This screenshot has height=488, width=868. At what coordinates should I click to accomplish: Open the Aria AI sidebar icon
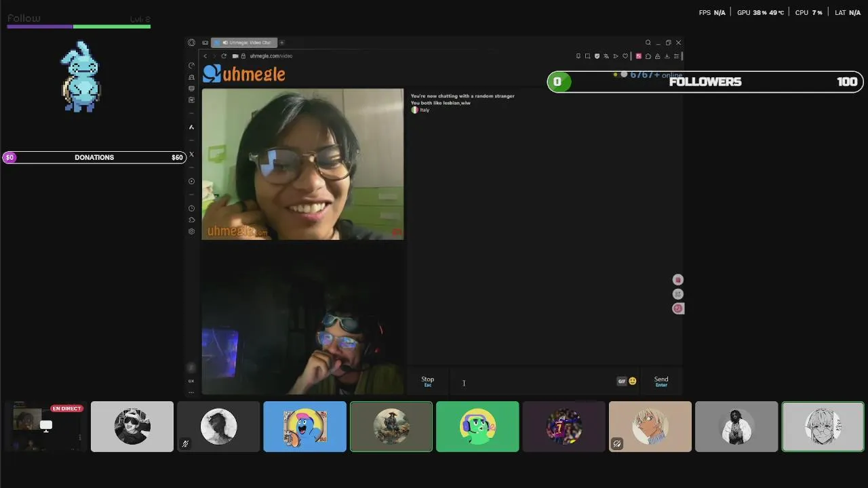point(191,127)
